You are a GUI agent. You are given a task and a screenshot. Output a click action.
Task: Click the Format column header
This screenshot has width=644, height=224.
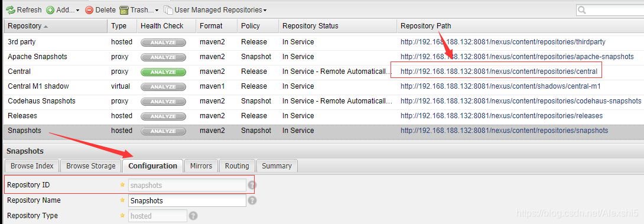(x=216, y=26)
